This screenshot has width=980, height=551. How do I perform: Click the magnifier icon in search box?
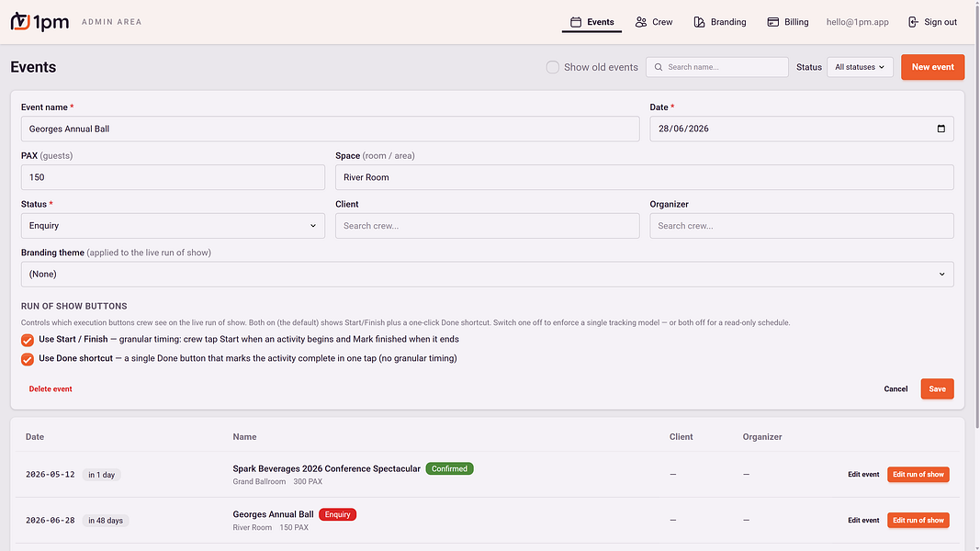point(659,67)
